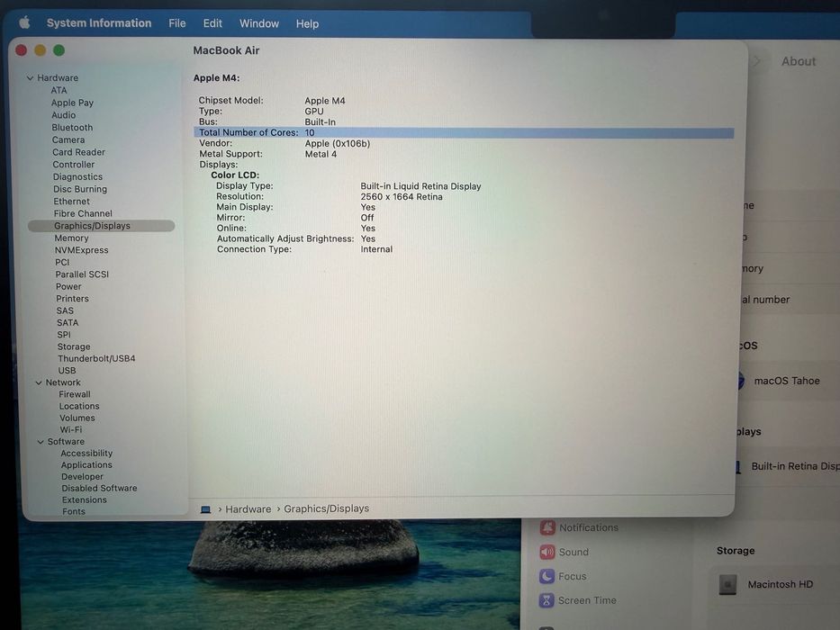840x630 pixels.
Task: Click the Metal Support row
Action: click(268, 154)
